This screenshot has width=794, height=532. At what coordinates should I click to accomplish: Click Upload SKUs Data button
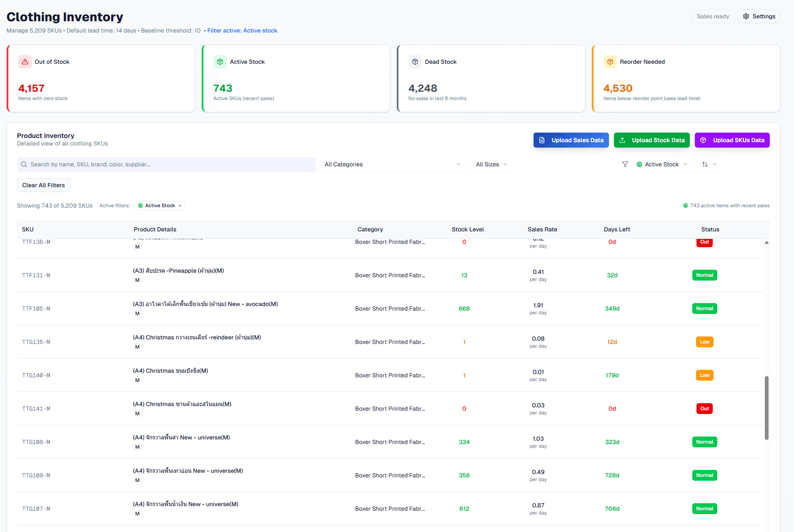732,140
